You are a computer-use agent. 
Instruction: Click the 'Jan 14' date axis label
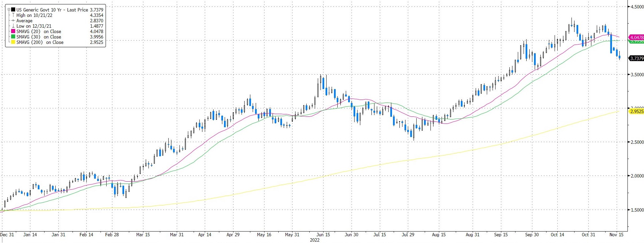click(30, 235)
